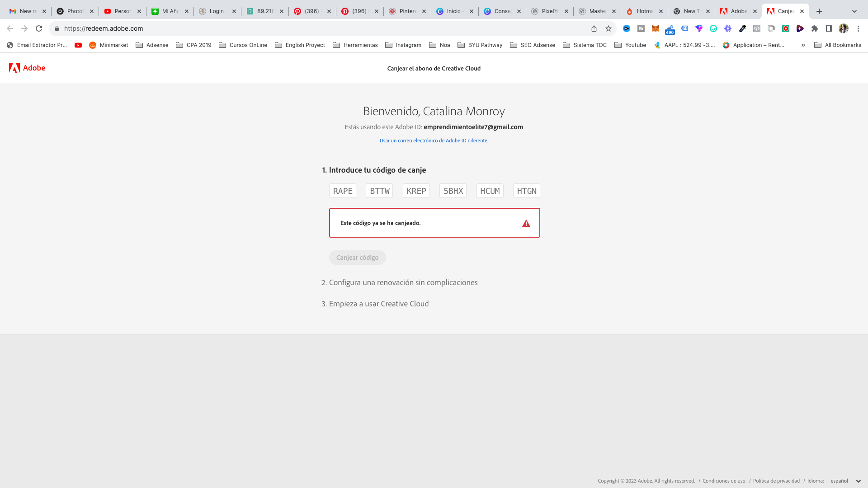Screen dimensions: 868x488
Task: Click the share page icon in the address bar
Action: pyautogui.click(x=594, y=28)
